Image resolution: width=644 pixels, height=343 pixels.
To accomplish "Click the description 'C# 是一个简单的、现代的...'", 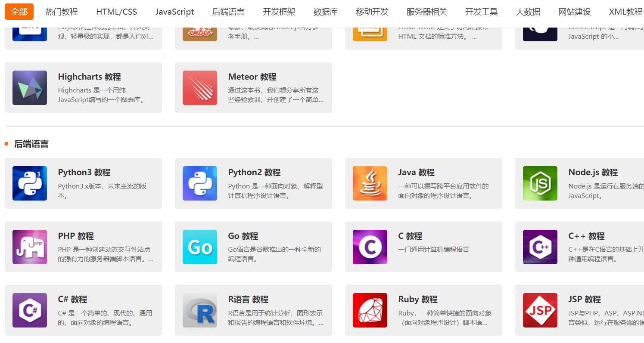I will [105, 318].
